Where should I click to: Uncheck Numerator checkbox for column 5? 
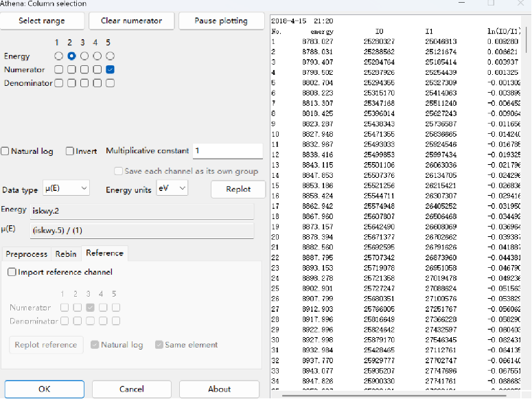click(x=111, y=69)
